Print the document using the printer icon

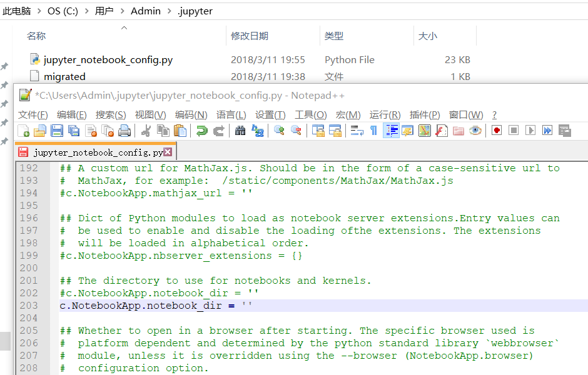click(124, 131)
